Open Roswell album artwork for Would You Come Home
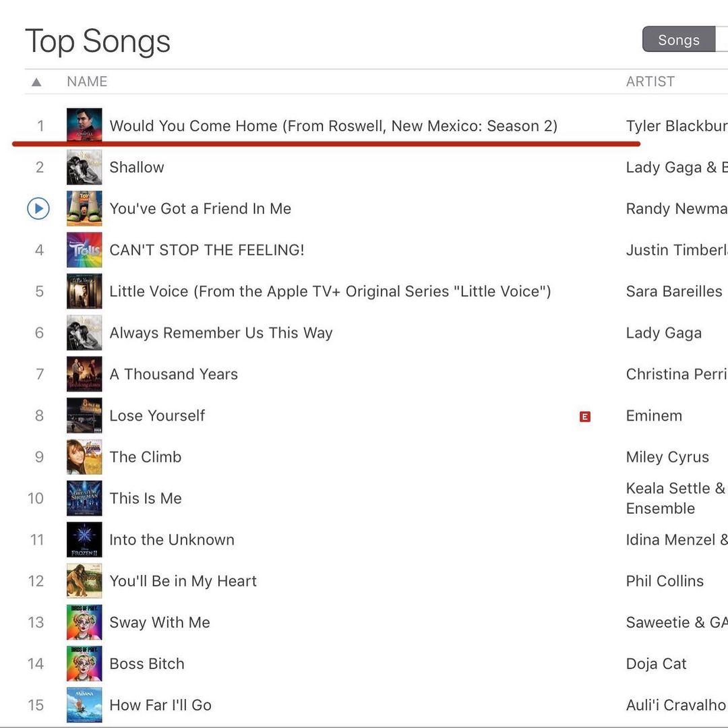This screenshot has height=728, width=728. [84, 125]
